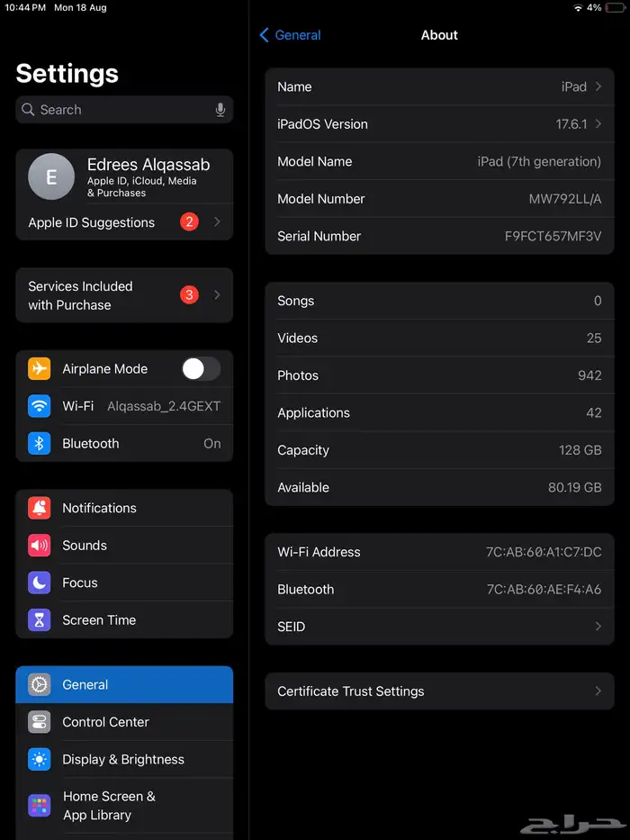Toggle the Airplane Mode switch
The width and height of the screenshot is (630, 840).
201,368
